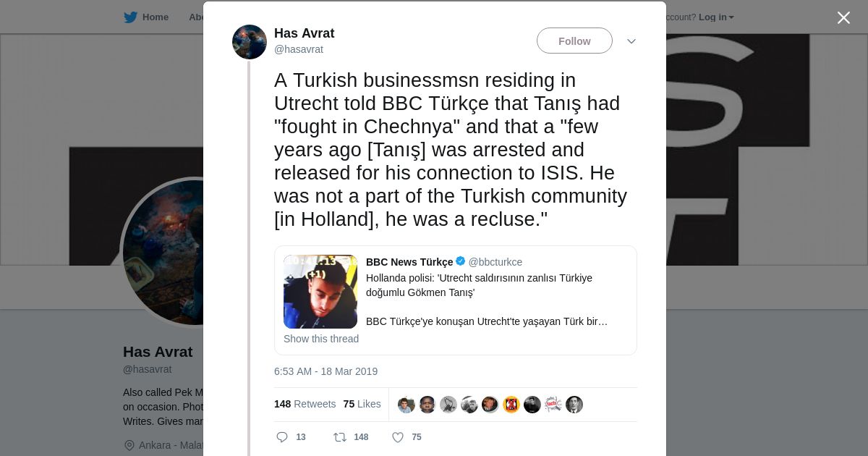Open the quoted BBC tweet thumbnail image

pos(320,292)
